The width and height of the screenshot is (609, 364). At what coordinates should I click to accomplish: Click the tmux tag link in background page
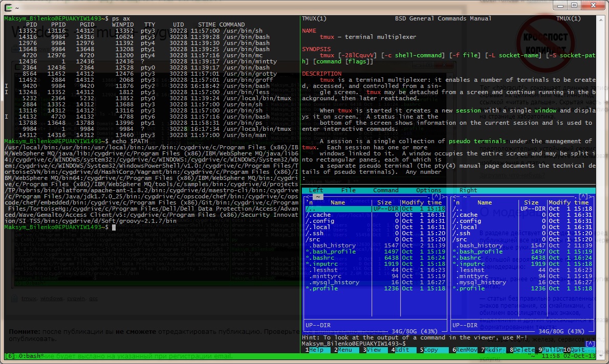tap(29, 299)
